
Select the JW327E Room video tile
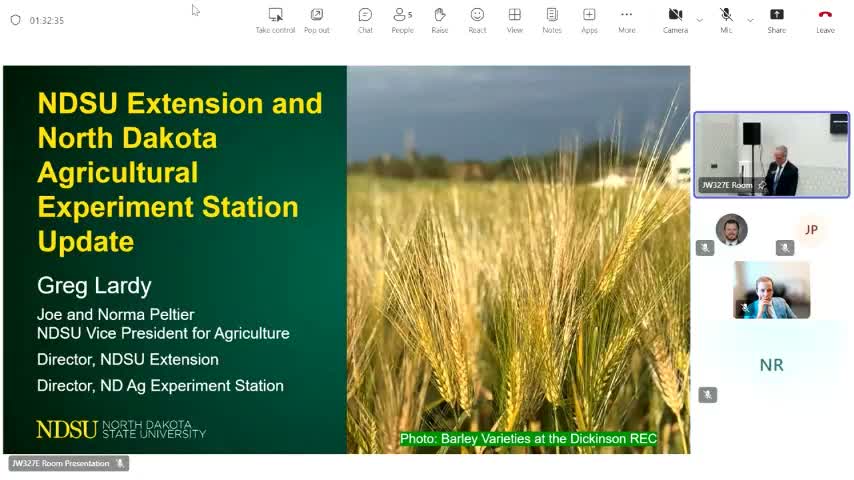[x=771, y=154]
